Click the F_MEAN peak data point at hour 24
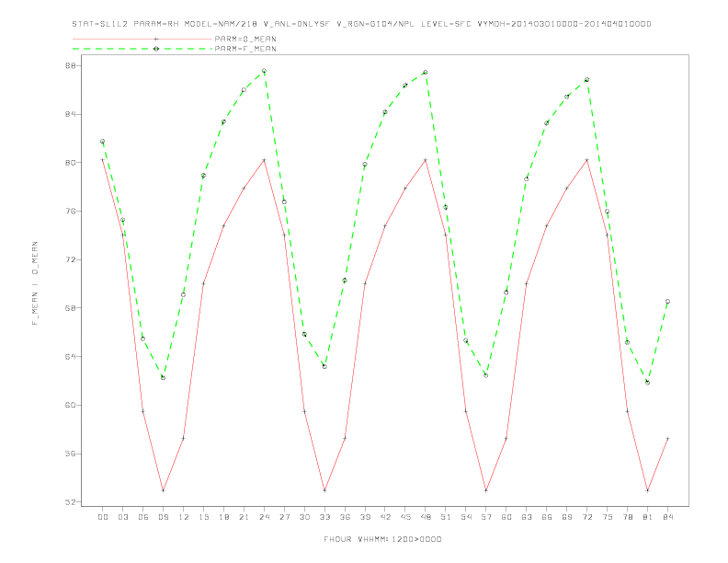This screenshot has height=563, width=728. [264, 71]
